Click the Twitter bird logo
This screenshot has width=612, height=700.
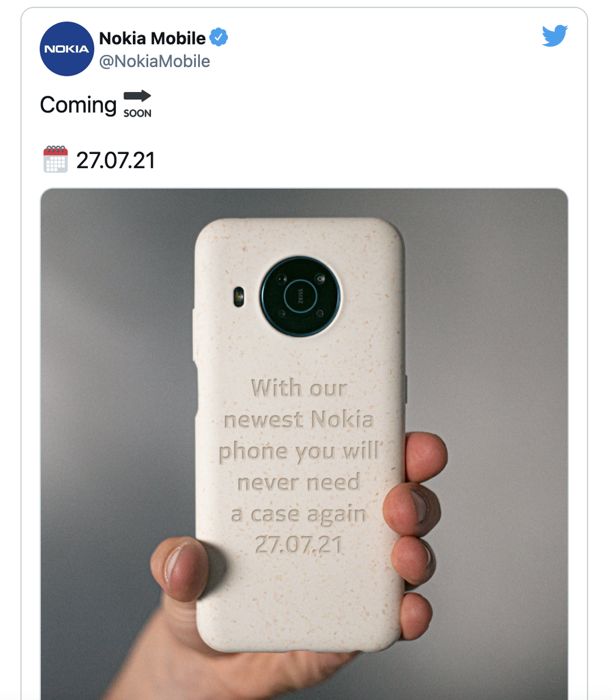(x=554, y=36)
